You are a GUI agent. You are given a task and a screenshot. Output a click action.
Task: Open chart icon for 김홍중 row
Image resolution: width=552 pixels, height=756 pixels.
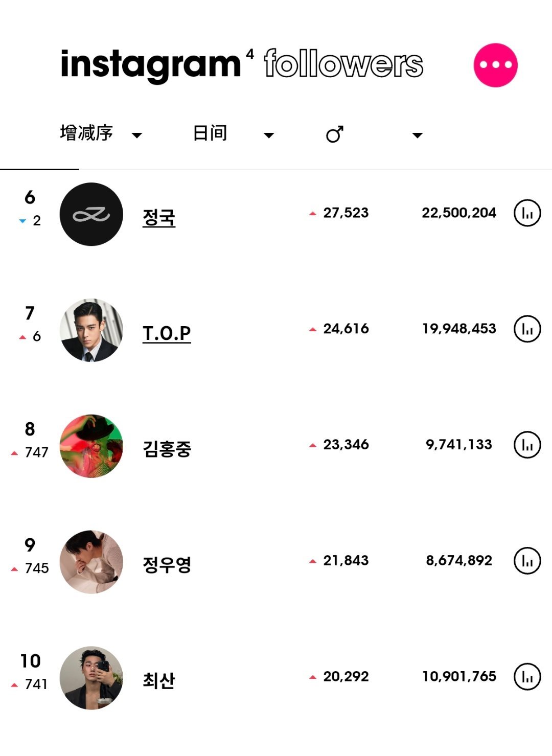coord(527,445)
